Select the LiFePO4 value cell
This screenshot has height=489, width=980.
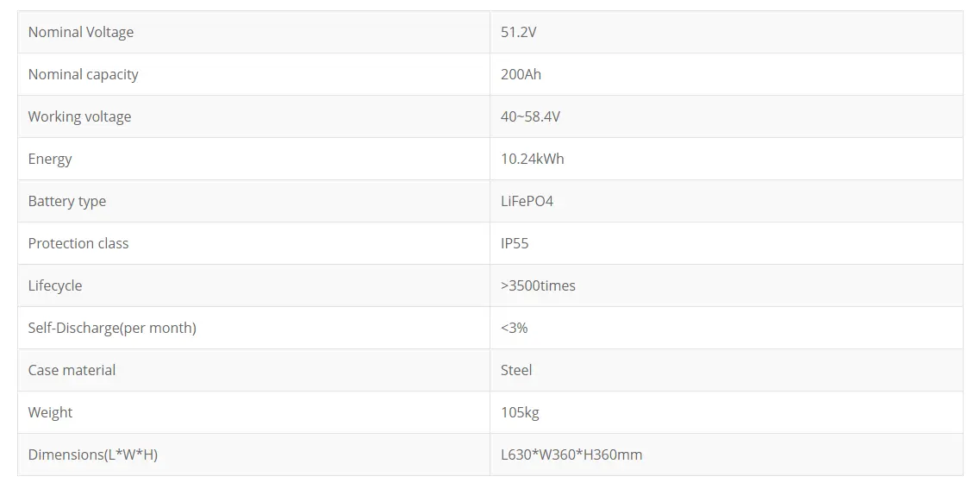point(527,201)
